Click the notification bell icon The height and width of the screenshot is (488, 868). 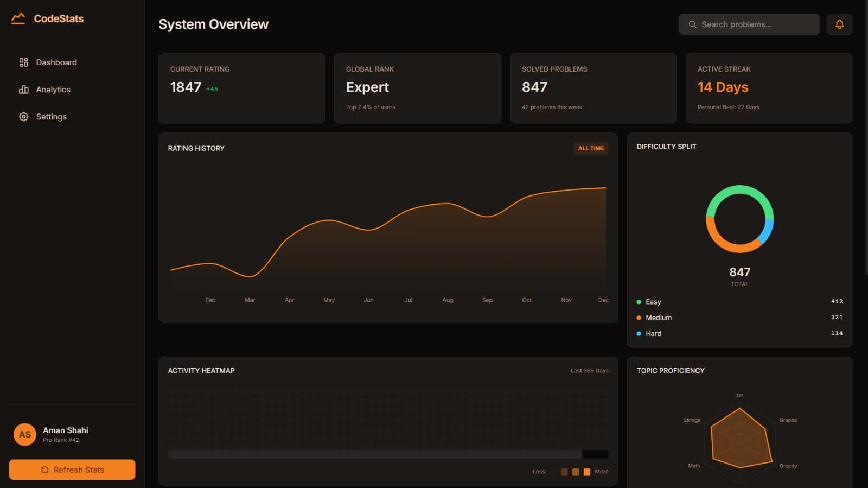(x=839, y=24)
